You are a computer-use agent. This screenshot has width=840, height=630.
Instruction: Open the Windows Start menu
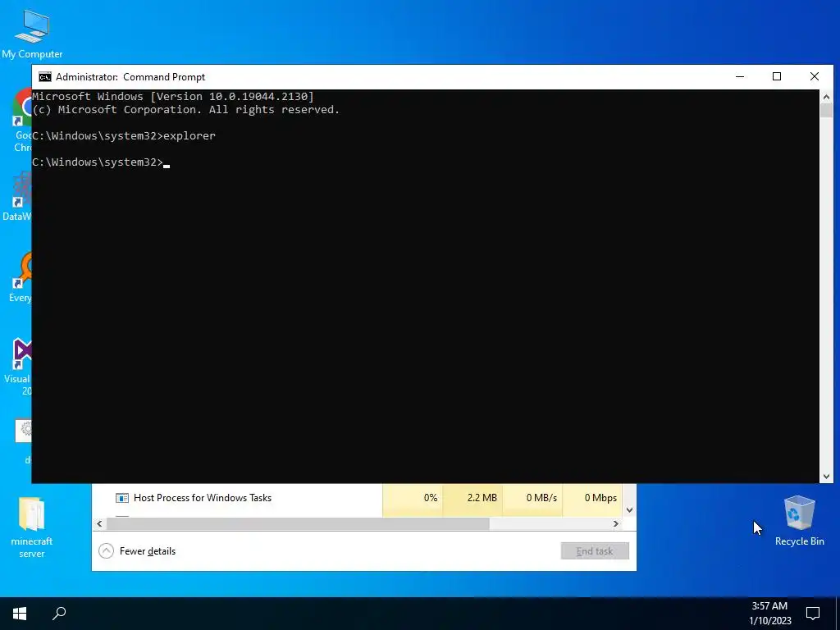click(20, 613)
